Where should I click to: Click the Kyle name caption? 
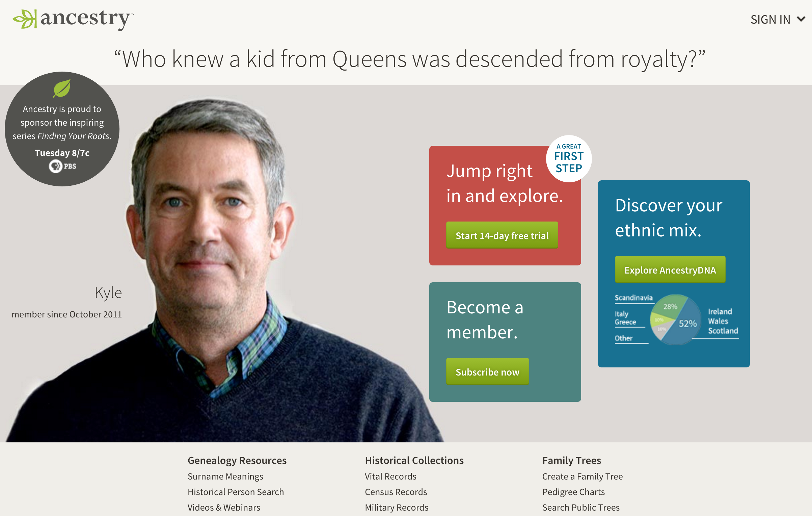[x=108, y=292]
